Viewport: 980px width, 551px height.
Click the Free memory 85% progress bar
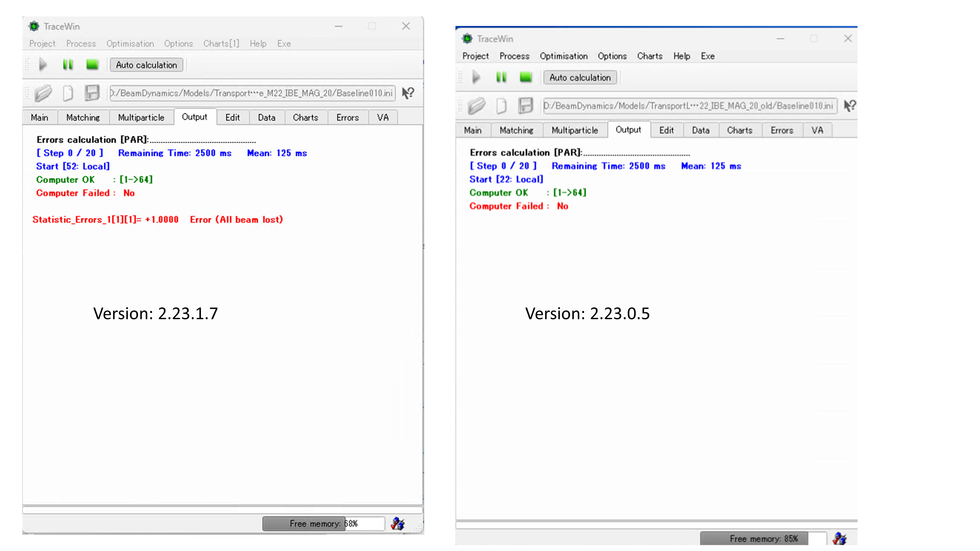coord(763,539)
